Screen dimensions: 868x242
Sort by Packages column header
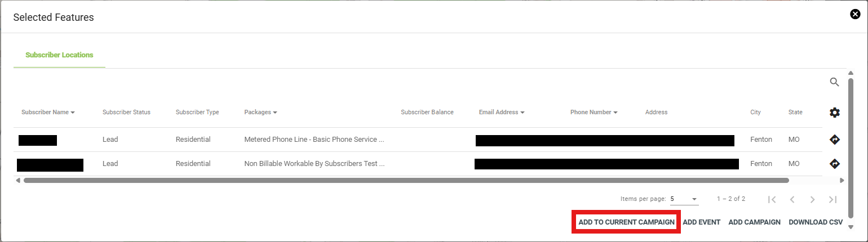click(x=260, y=113)
